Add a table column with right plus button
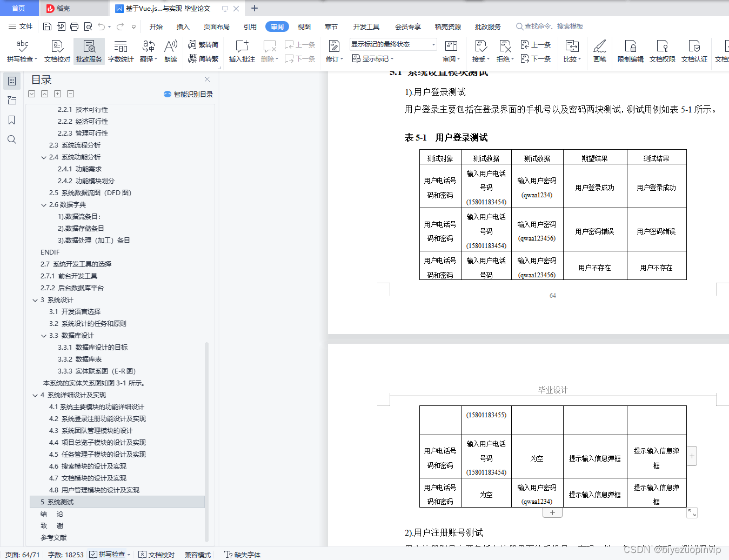The width and height of the screenshot is (729, 560). [692, 456]
